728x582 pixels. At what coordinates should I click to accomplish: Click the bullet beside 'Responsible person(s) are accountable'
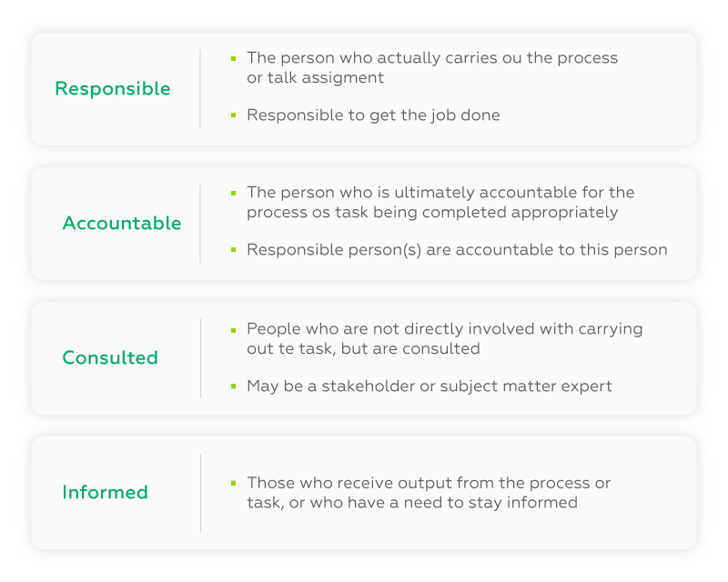pos(234,250)
